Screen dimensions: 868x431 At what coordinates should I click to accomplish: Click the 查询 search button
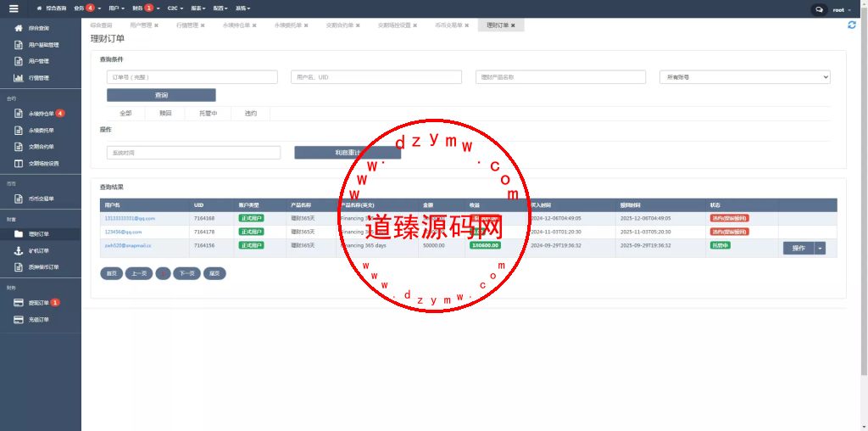tap(161, 95)
